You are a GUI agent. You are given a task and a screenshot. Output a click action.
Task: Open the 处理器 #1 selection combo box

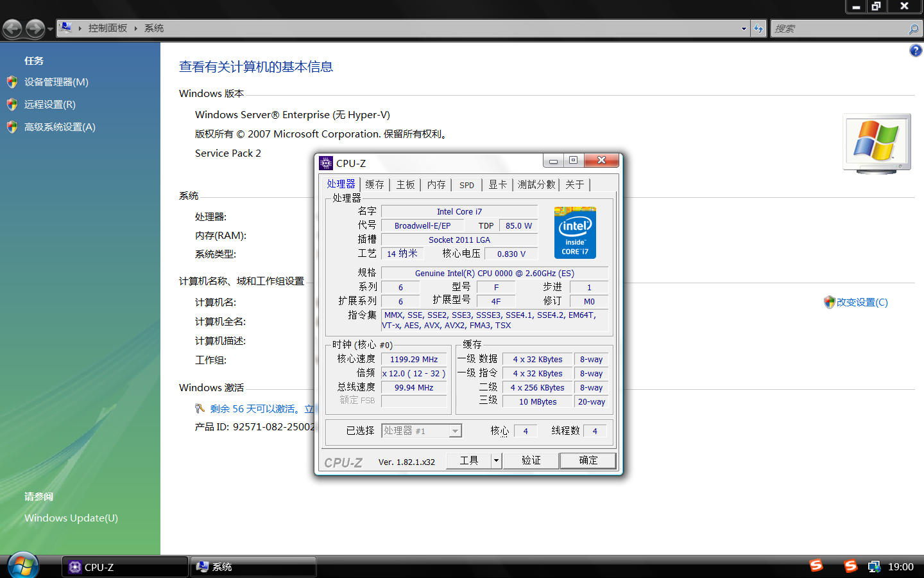(422, 431)
